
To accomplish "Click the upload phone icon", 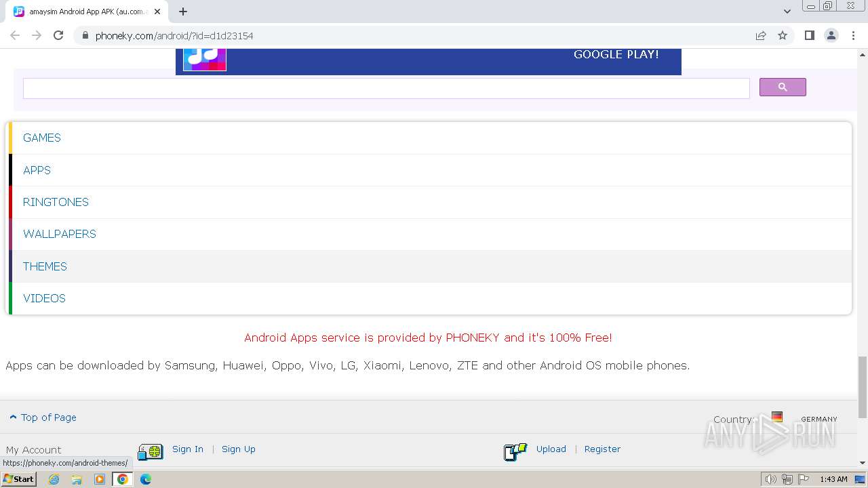I will coord(515,451).
